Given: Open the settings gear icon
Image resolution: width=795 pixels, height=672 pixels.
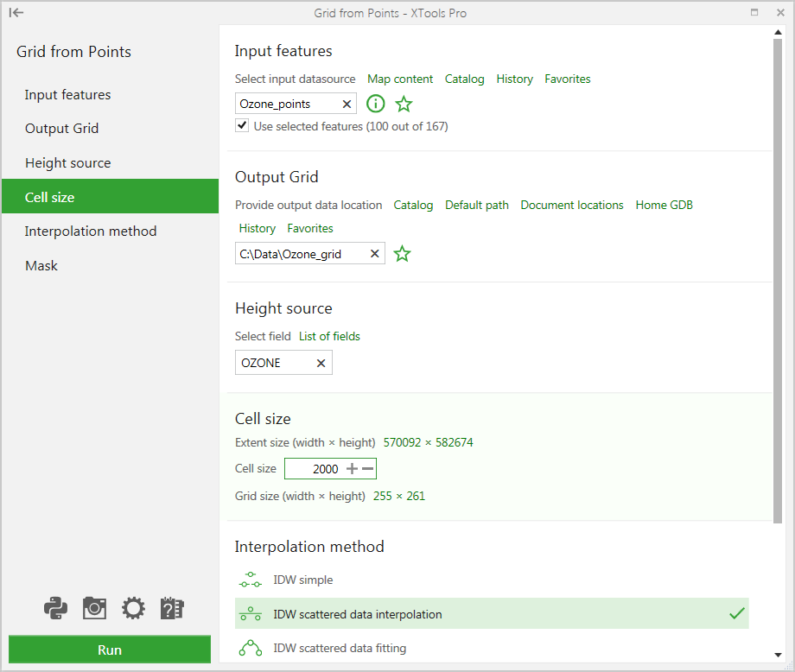Looking at the screenshot, I should tap(133, 607).
